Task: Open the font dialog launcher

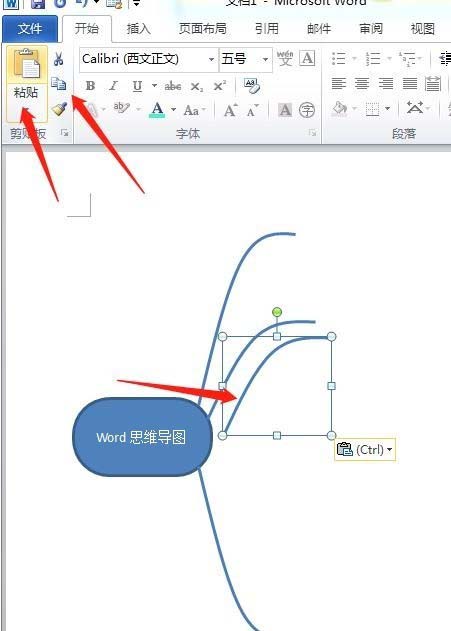Action: tap(312, 133)
